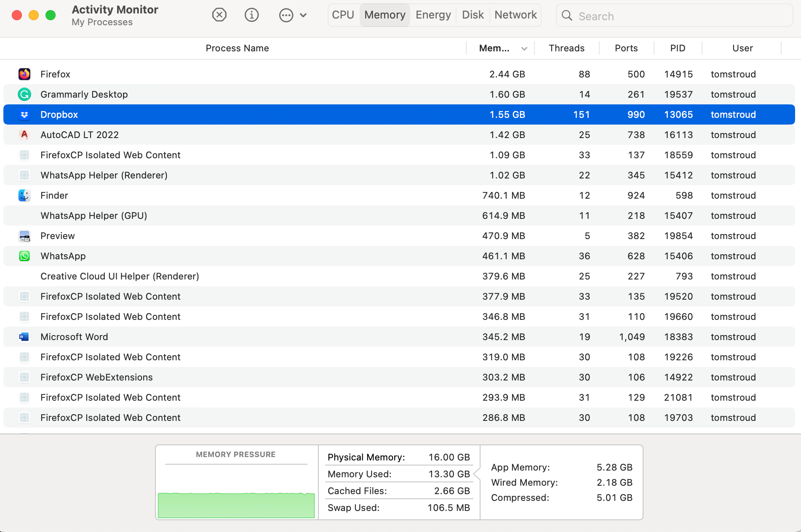Screen dimensions: 801x532
Task: Sort by Process Name column header
Action: (x=237, y=48)
